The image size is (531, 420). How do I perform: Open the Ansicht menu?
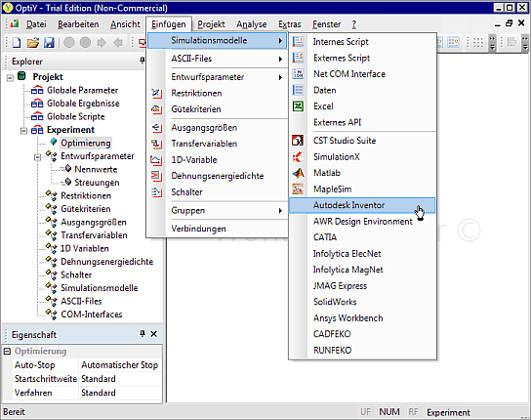click(125, 24)
